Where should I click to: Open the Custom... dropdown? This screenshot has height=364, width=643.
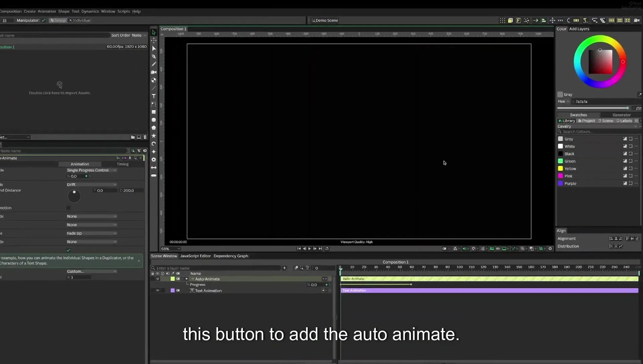pos(91,271)
